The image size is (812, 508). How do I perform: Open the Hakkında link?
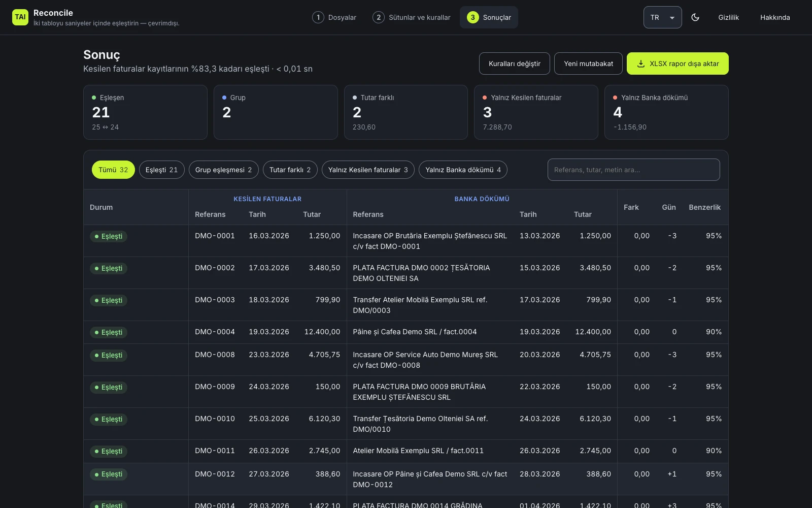(x=775, y=17)
